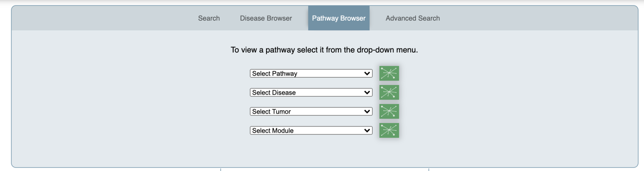This screenshot has height=171, width=644.
Task: Click the chevron arrow on the Select Tumor box
Action: 367,111
